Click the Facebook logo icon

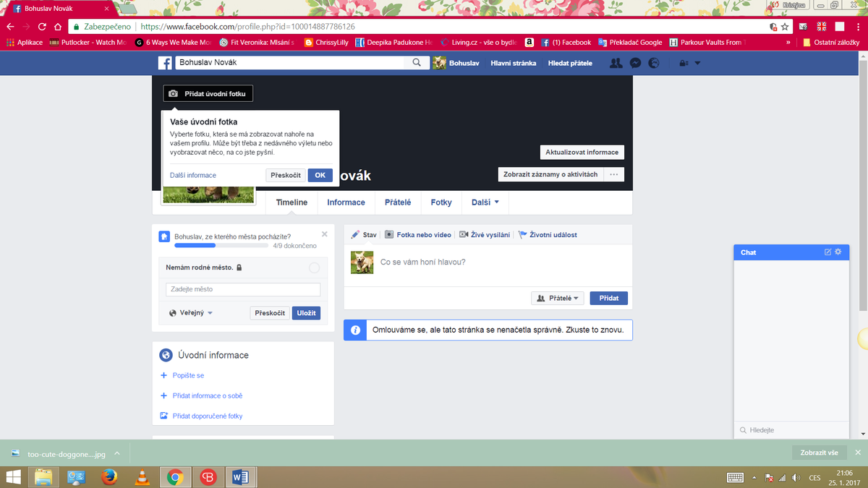[166, 63]
